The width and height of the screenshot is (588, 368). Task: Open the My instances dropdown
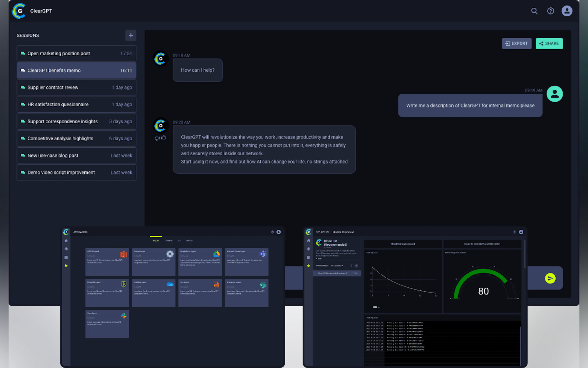click(x=337, y=266)
